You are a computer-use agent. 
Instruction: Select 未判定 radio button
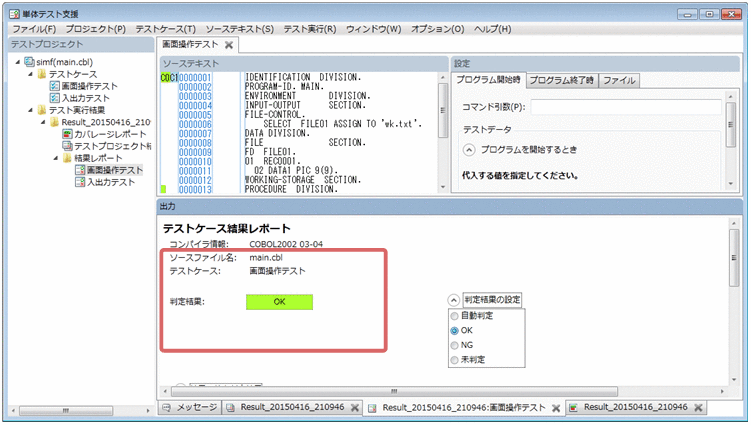pos(455,360)
